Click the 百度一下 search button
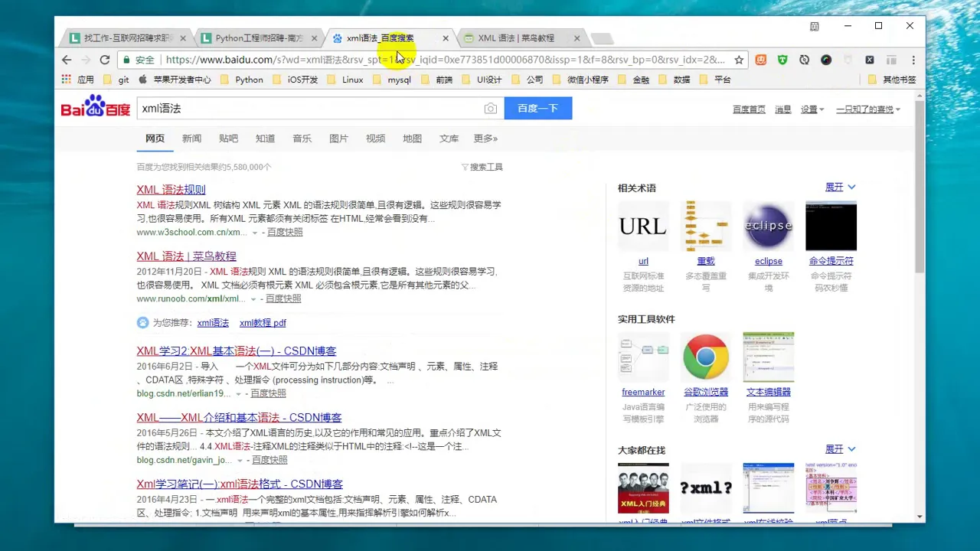Screen dimensions: 980x551 pos(537,109)
